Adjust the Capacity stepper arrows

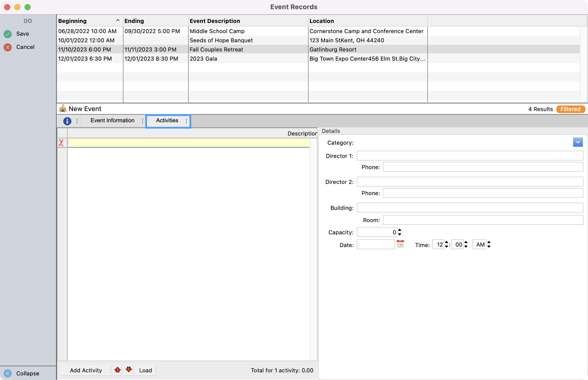[x=399, y=232]
